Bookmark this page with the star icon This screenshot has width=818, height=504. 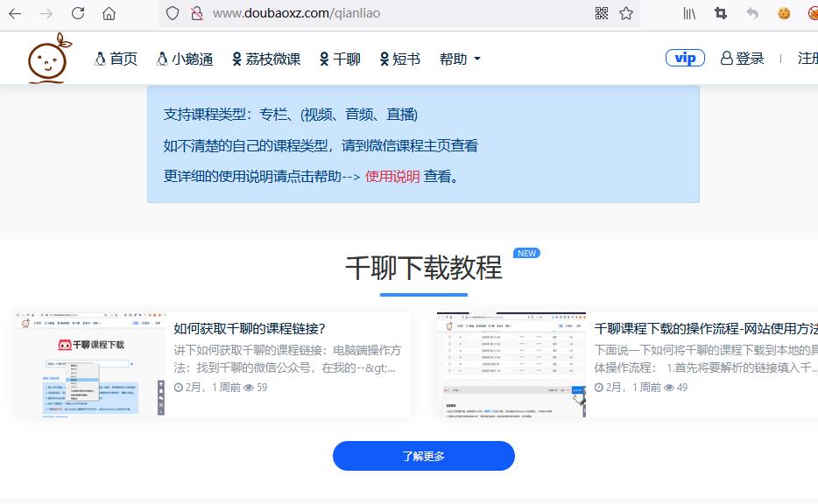626,13
